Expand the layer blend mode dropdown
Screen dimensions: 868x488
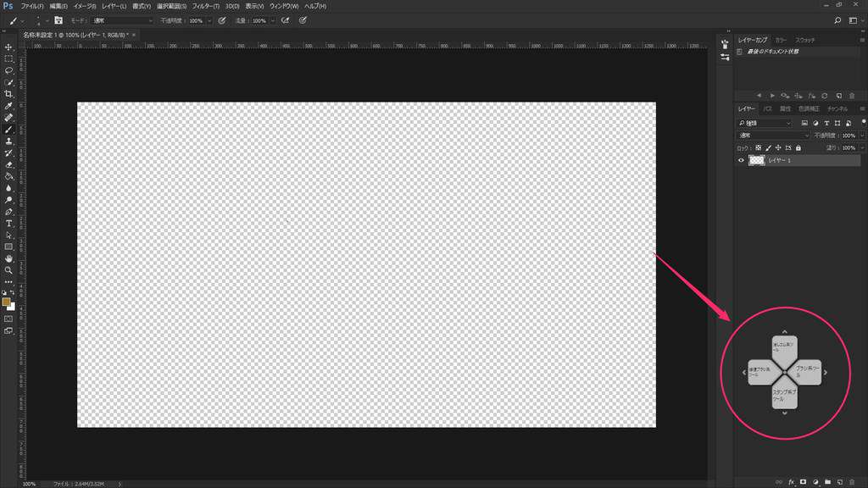773,136
